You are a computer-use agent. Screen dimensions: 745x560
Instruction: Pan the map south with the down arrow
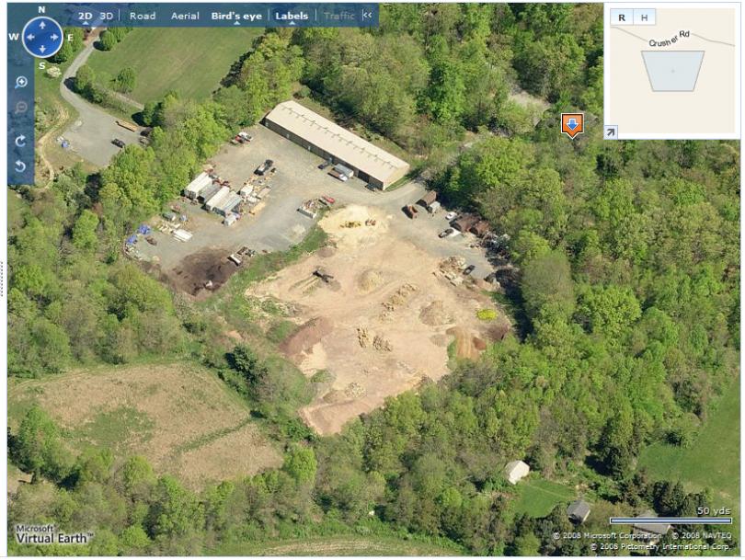pyautogui.click(x=42, y=49)
